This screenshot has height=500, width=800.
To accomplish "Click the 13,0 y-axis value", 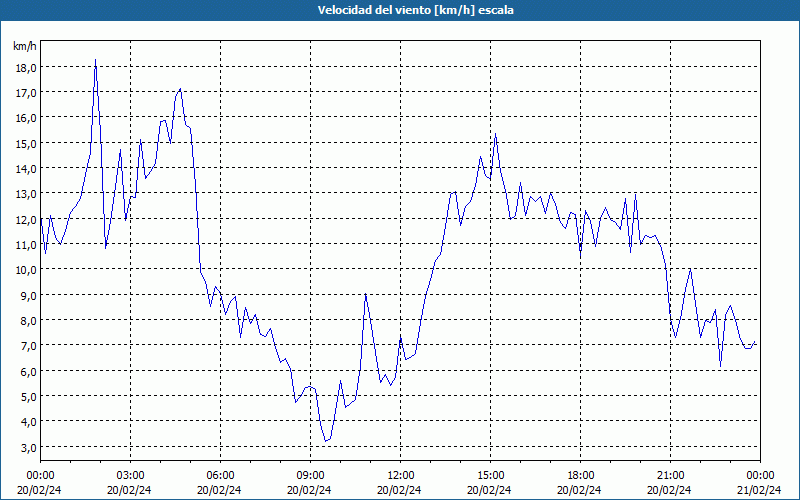I will tap(25, 194).
